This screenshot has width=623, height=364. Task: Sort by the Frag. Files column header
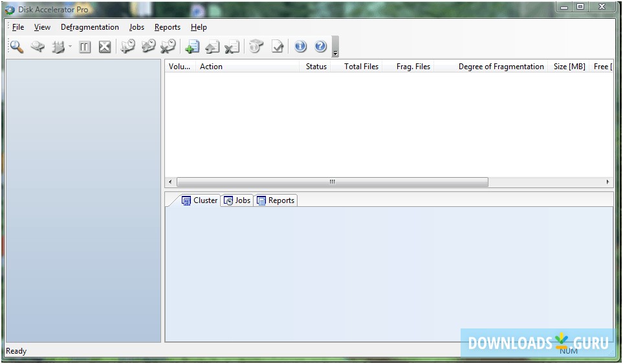point(408,67)
